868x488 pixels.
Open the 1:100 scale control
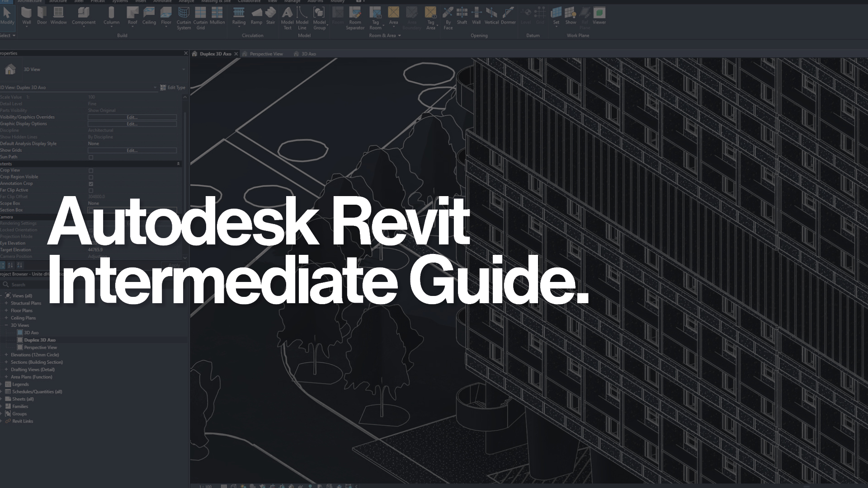(x=206, y=487)
